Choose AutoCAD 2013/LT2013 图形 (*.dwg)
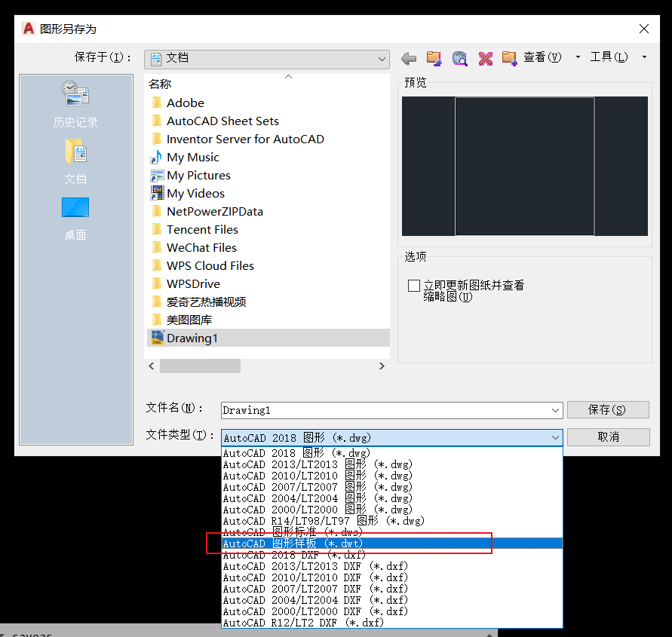The width and height of the screenshot is (672, 637). point(391,464)
